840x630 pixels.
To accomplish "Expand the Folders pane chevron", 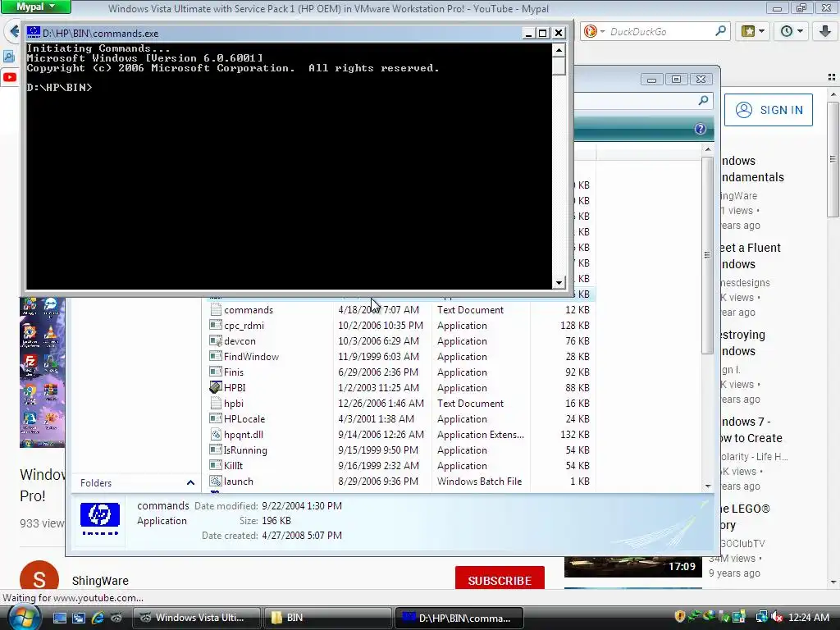I will [190, 482].
